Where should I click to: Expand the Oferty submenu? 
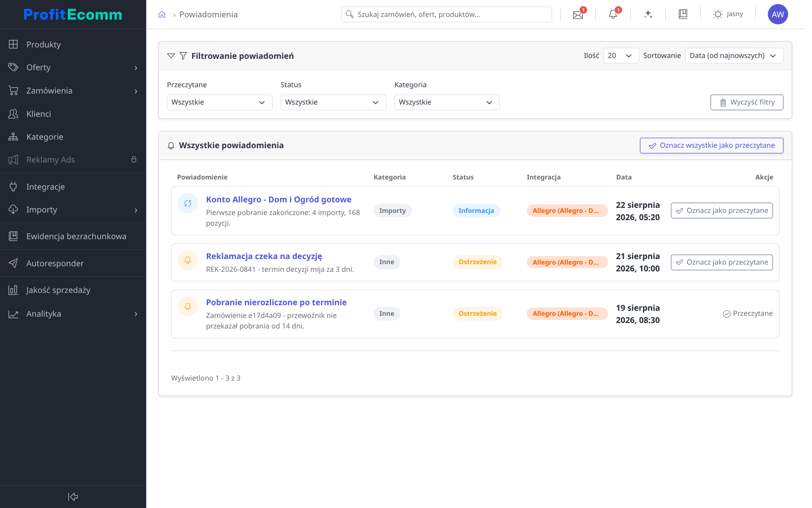click(136, 68)
